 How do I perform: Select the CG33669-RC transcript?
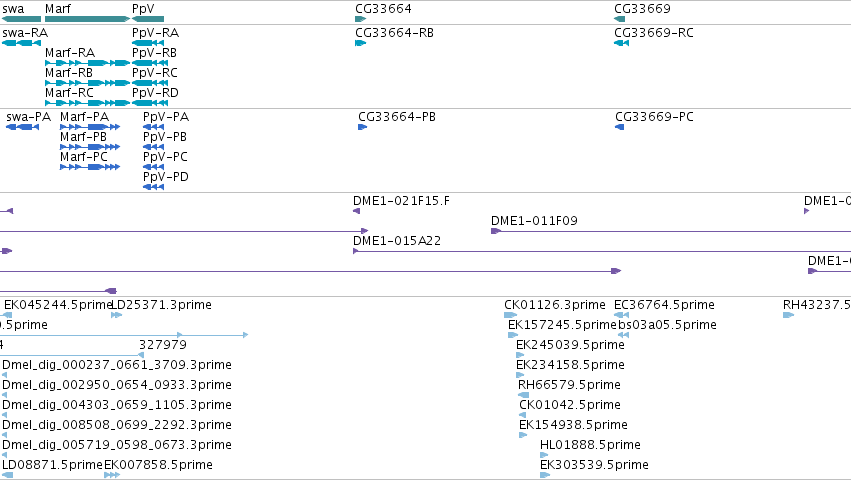pyautogui.click(x=621, y=43)
